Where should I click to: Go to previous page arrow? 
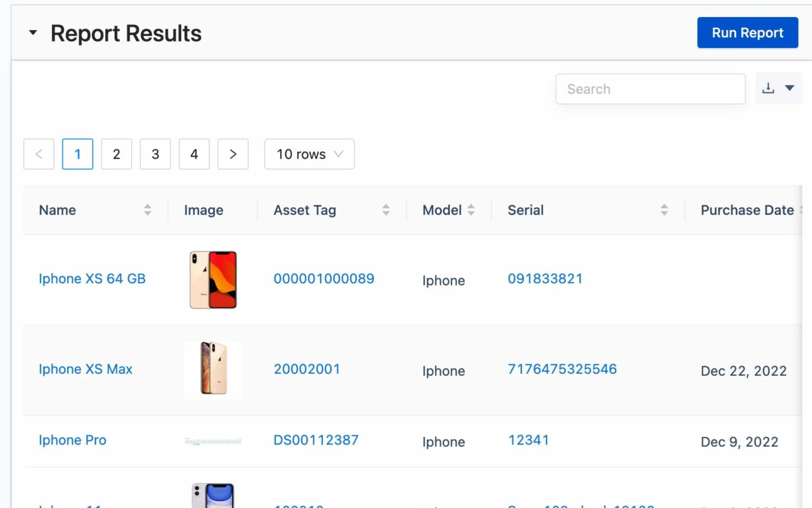[x=39, y=154]
